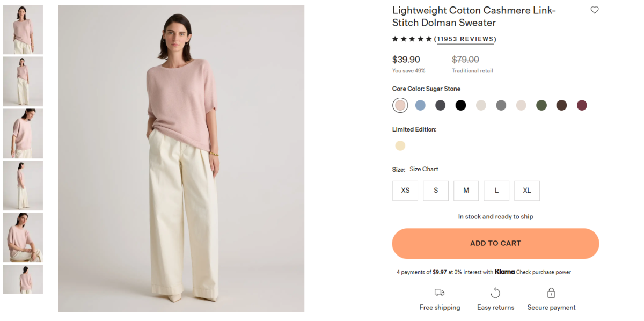This screenshot has width=644, height=321.
Task: Choose size XL
Action: click(x=527, y=191)
